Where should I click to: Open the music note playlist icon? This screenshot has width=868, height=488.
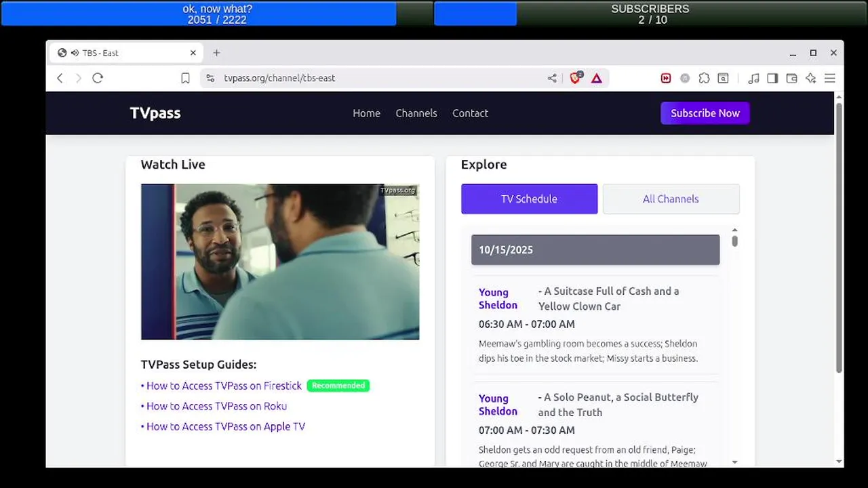[x=753, y=79]
